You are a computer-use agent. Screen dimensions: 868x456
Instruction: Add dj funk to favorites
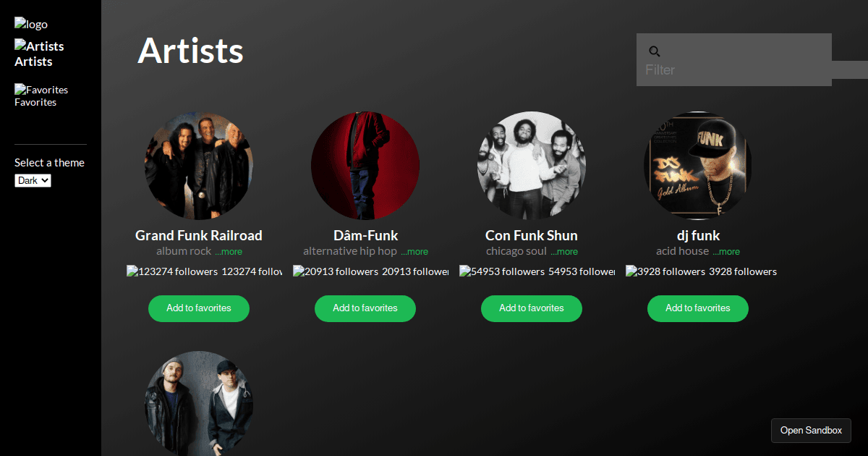(698, 308)
